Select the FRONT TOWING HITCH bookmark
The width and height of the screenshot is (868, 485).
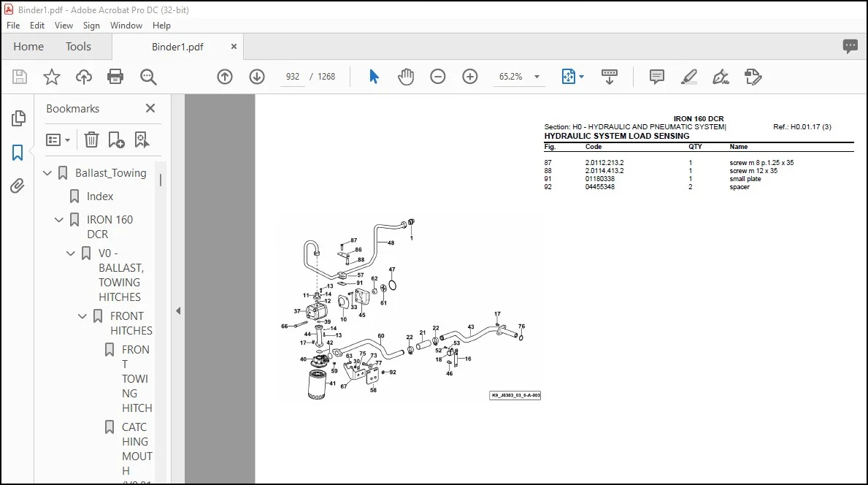(137, 379)
